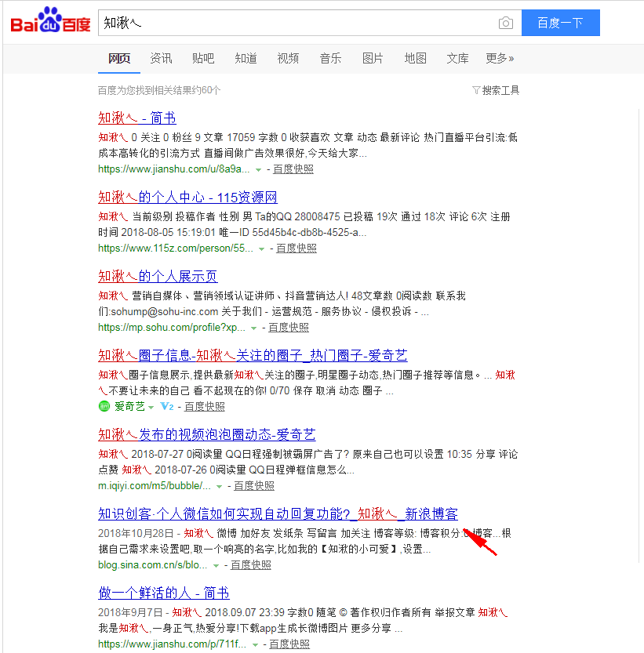Click URL https://www.jianshu.com/p/711f...
This screenshot has height=653, width=644.
172,644
